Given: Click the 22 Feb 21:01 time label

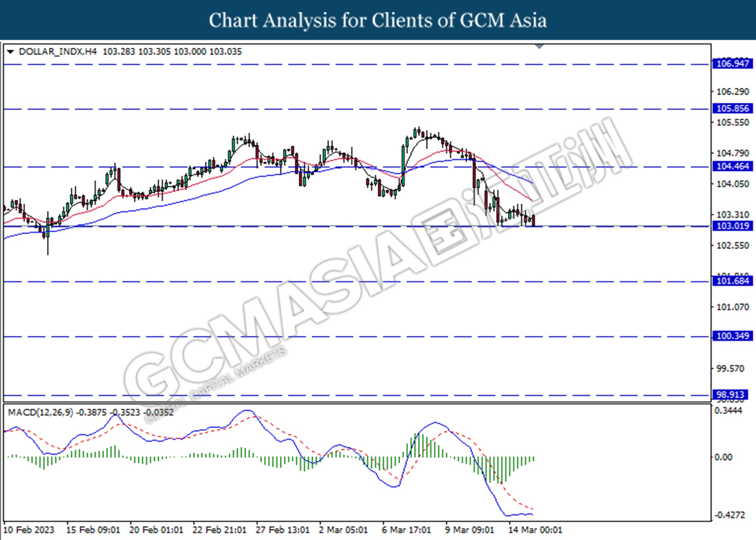Looking at the screenshot, I should pyautogui.click(x=219, y=530).
